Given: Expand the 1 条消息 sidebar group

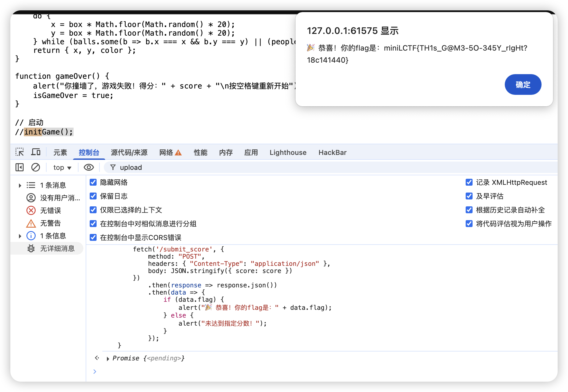Looking at the screenshot, I should 20,185.
